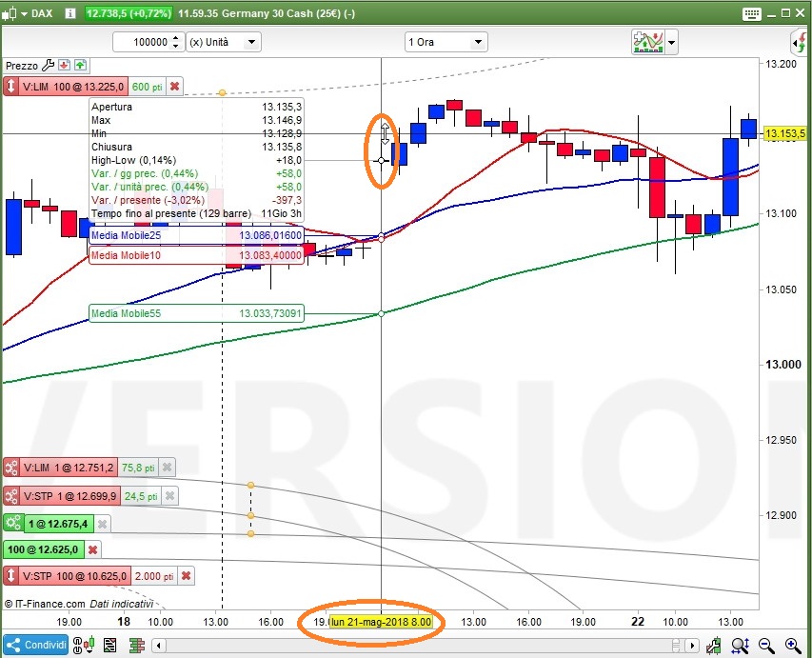Open the 1 Ora timeframe dropdown
This screenshot has width=812, height=658.
pos(446,42)
